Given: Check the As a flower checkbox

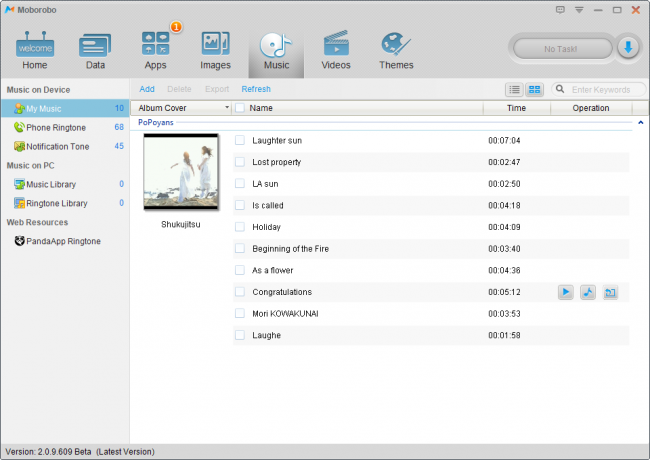Looking at the screenshot, I should coord(240,270).
